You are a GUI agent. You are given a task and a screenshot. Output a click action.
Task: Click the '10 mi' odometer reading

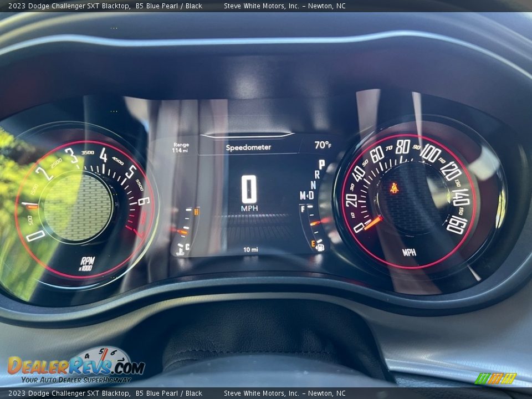coord(250,250)
